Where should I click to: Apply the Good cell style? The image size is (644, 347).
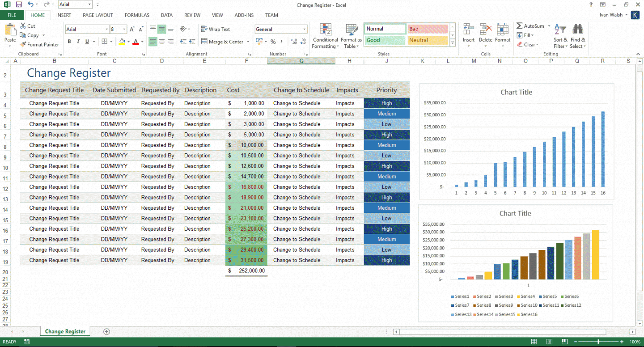384,40
